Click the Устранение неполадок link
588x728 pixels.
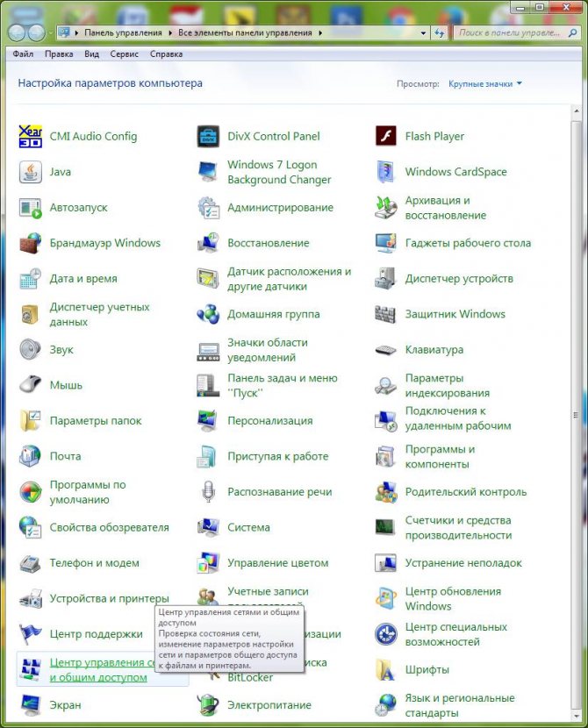tap(463, 563)
